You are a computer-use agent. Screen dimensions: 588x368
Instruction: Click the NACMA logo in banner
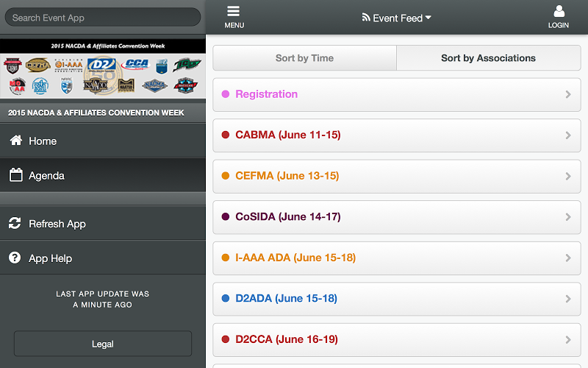[x=154, y=85]
